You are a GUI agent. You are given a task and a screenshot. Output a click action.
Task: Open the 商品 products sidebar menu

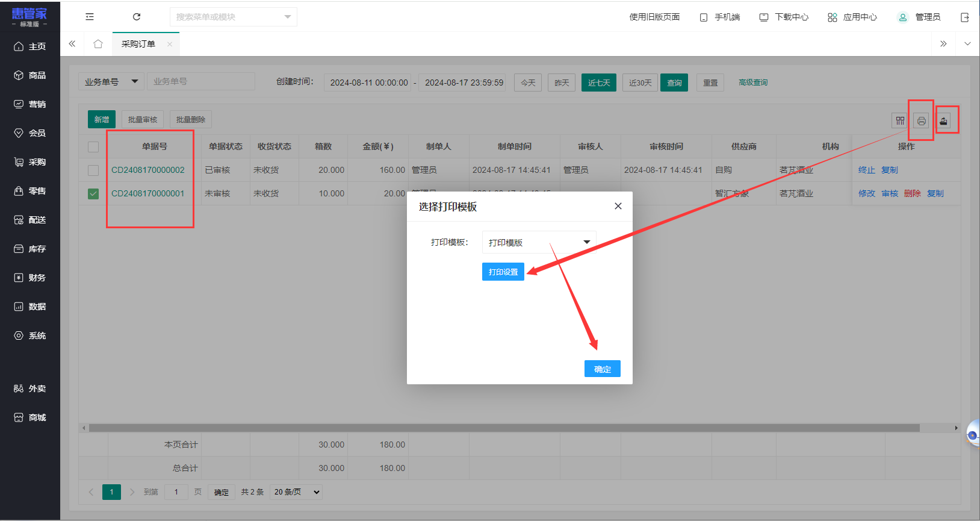pos(30,75)
